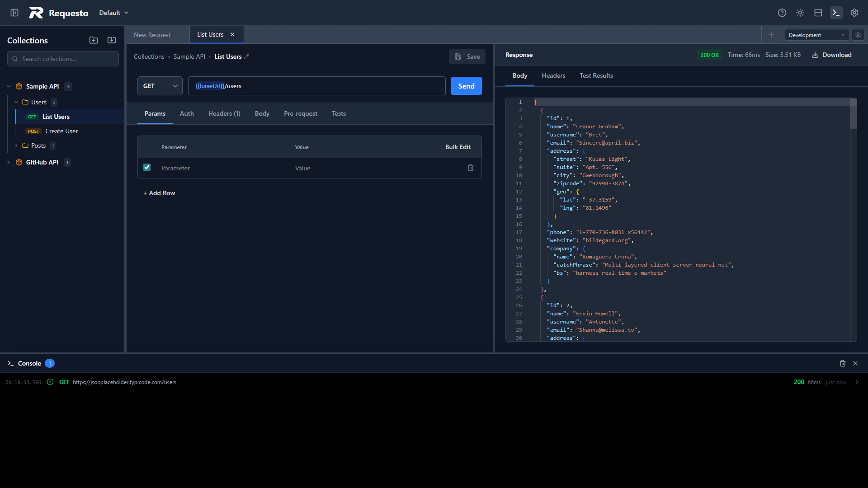Open the GET method dropdown
Screen dimensions: 868x488
[x=160, y=86]
